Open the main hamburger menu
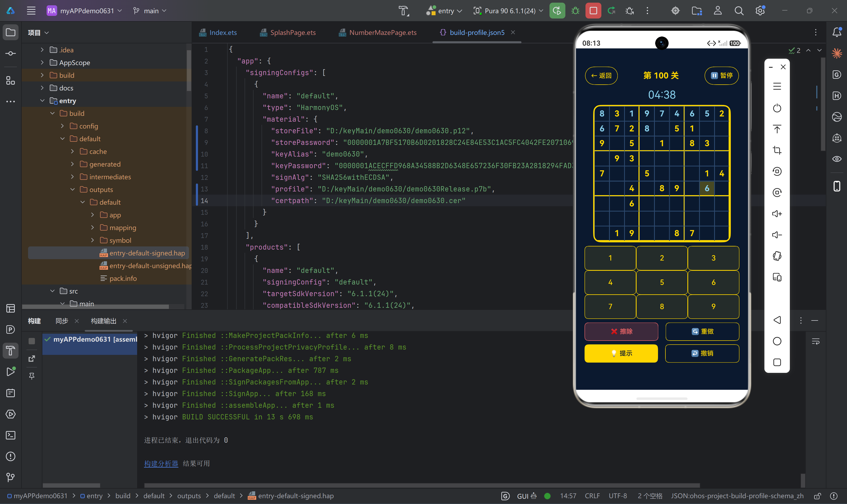847x504 pixels. coord(31,11)
